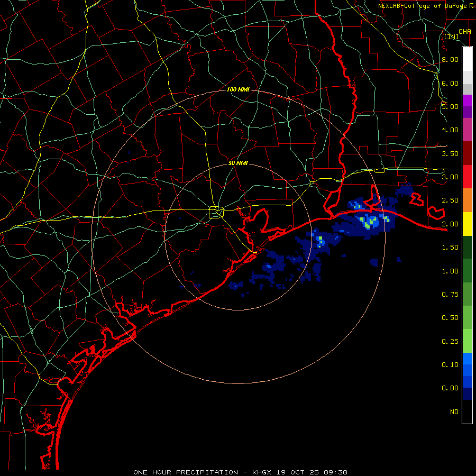Pick the lightest green legend swatch
Viewport: 476px width, 476px height.
click(467, 341)
